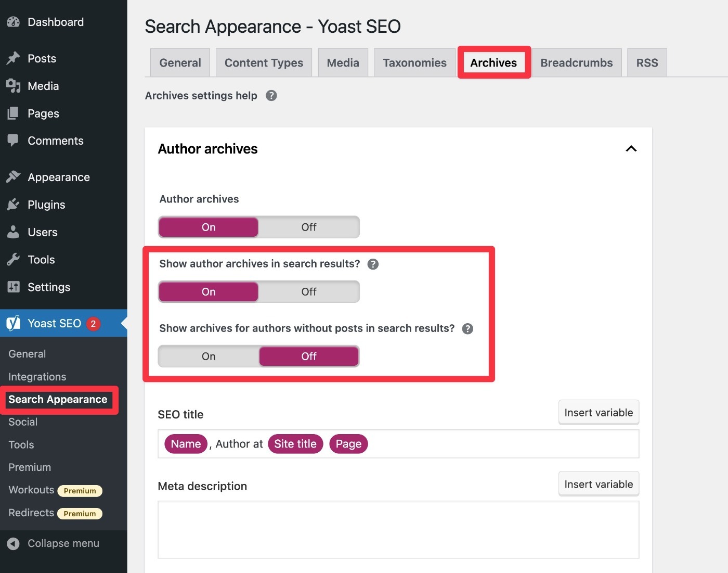This screenshot has width=728, height=573.
Task: Select the Page variable tag
Action: point(348,444)
